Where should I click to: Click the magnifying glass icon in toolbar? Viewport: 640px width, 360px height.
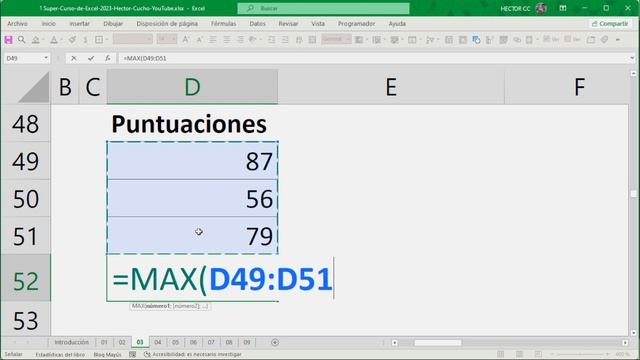point(22,40)
